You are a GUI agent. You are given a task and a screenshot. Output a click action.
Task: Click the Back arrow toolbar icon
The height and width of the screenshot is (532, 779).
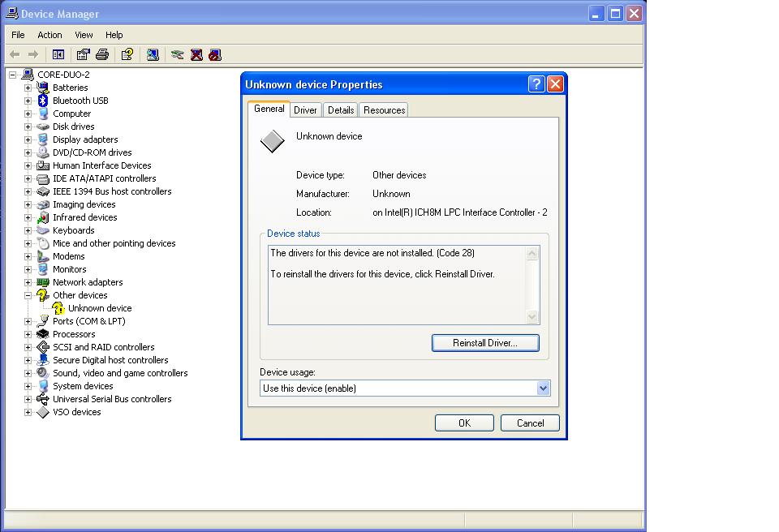(x=15, y=54)
